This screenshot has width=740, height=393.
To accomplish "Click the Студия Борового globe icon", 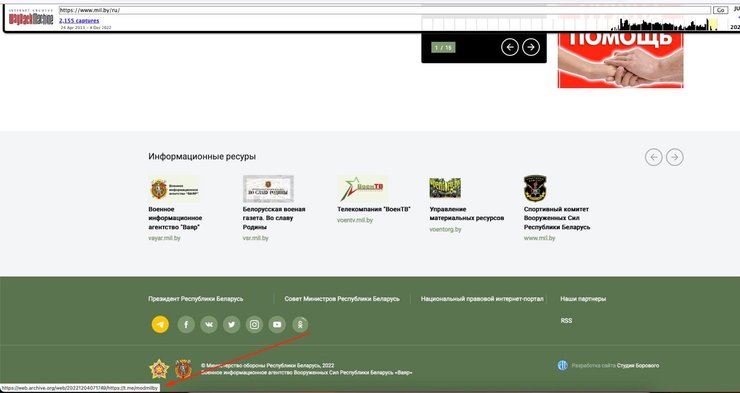I will (x=563, y=365).
